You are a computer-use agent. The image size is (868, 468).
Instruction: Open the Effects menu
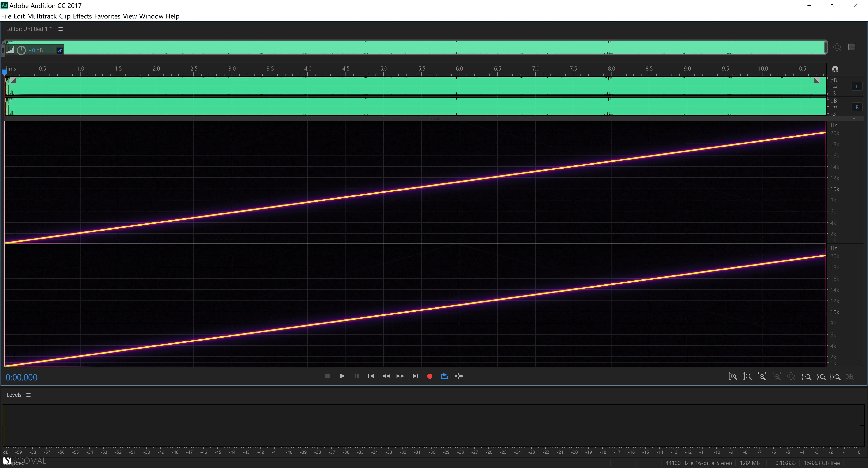coord(82,16)
